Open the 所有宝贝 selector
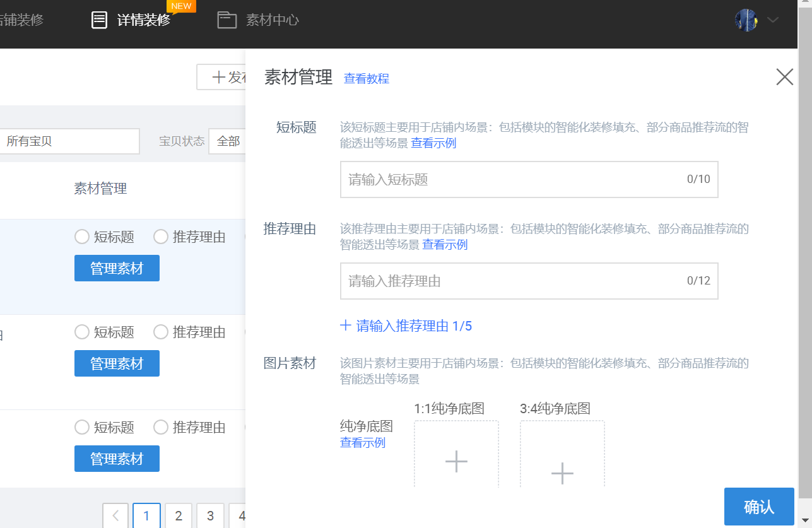Screen dimensions: 812x528 69,141
